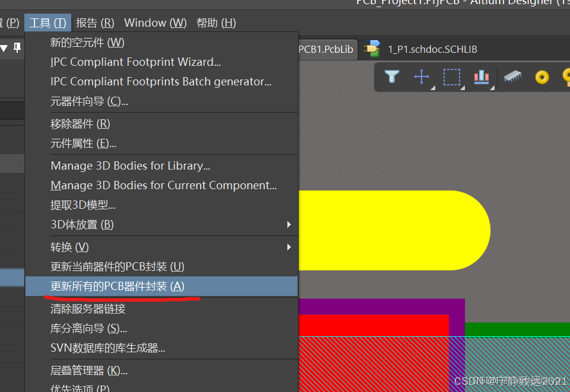Open Manage 3D Bodies for Current Component
The width and height of the screenshot is (570, 392).
point(161,186)
